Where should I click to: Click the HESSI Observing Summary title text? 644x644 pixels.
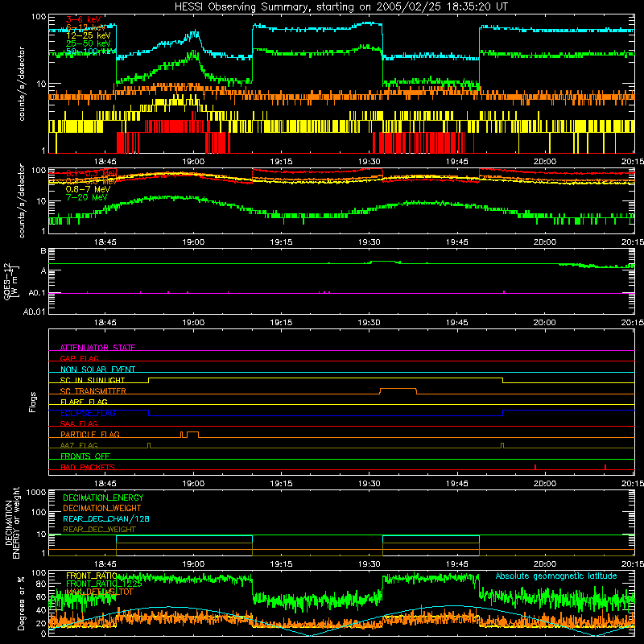(x=341, y=7)
